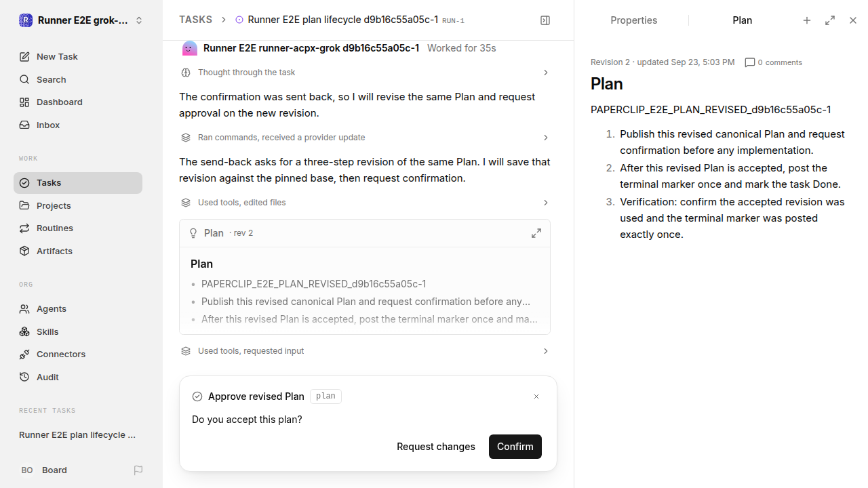Open workspace switcher Runner E2E grok
868x488 pixels.
pos(81,20)
